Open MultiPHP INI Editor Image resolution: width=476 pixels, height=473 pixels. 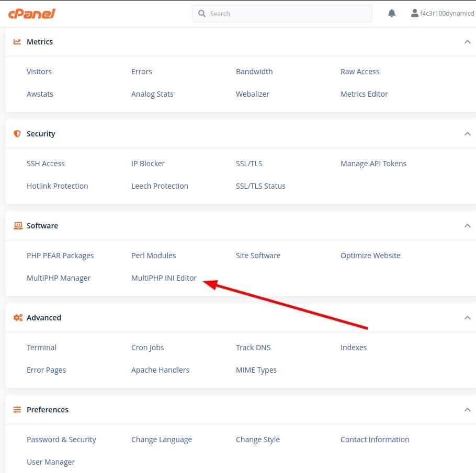(x=164, y=278)
